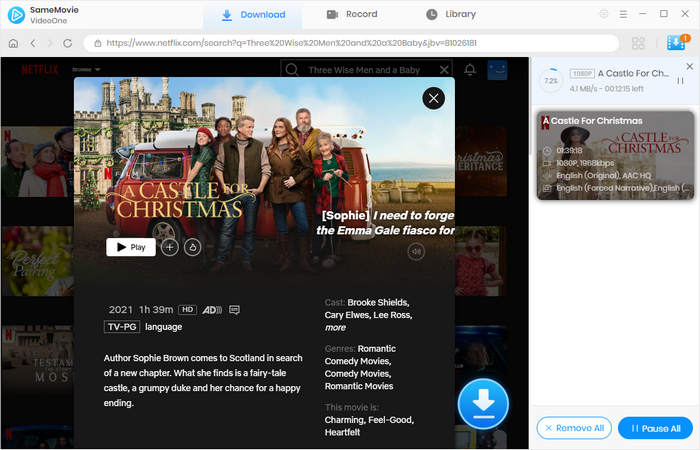The image size is (700, 450).
Task: Click the Netflix URL address field
Action: (351, 43)
